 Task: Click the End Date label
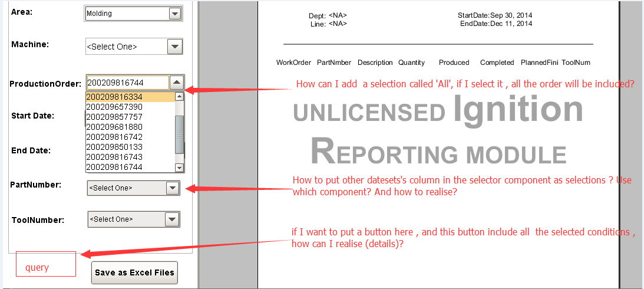tap(31, 150)
